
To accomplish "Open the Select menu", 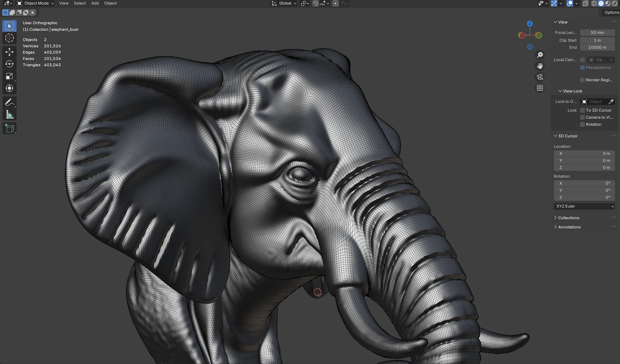I will click(80, 3).
